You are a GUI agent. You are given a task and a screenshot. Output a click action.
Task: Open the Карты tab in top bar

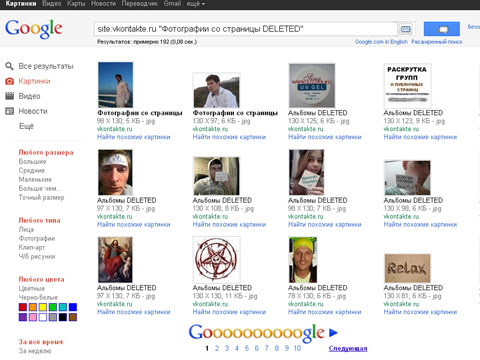point(76,4)
